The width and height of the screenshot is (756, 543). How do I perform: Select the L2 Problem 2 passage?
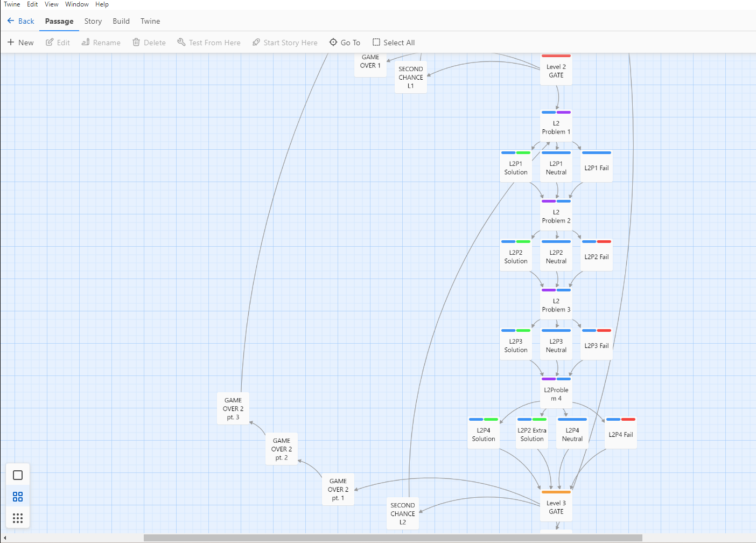point(556,215)
